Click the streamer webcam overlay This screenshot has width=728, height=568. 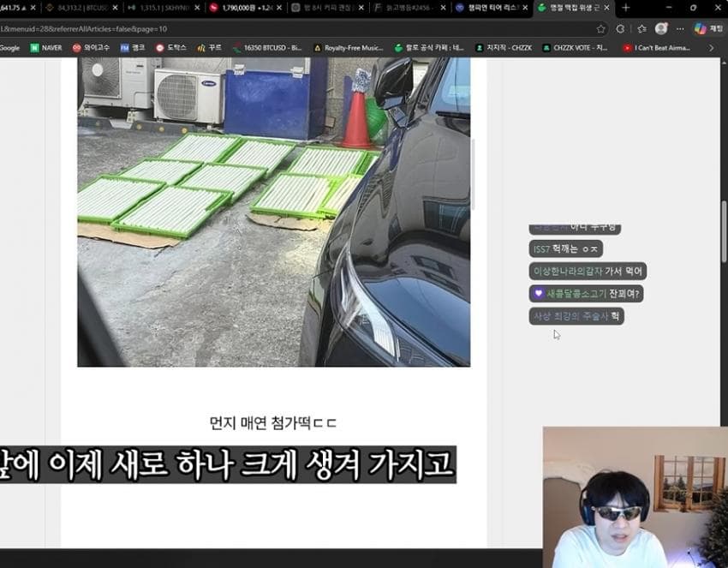coord(636,497)
